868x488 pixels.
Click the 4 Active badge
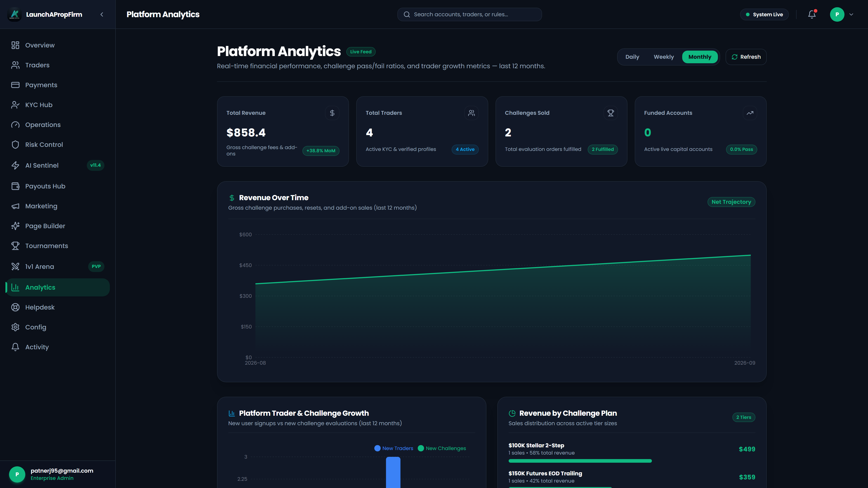(x=465, y=149)
